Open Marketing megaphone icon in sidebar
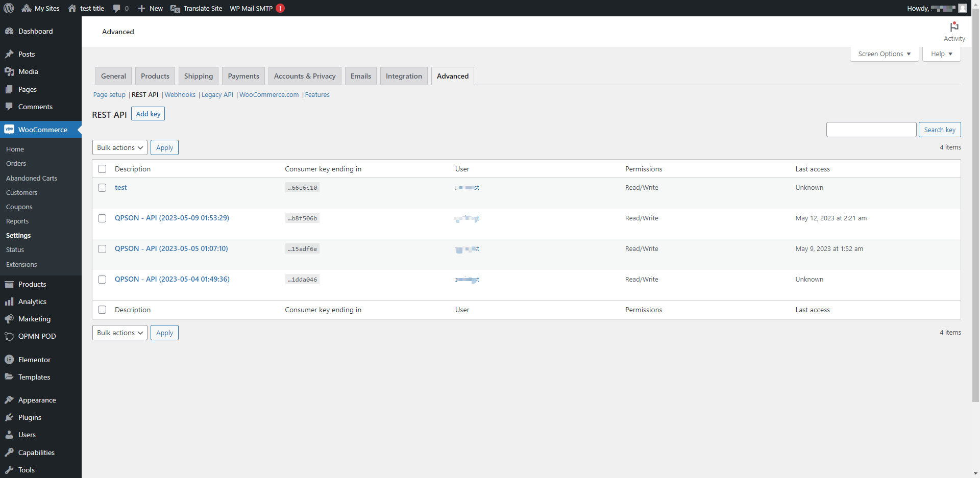Image resolution: width=980 pixels, height=478 pixels. 9,319
